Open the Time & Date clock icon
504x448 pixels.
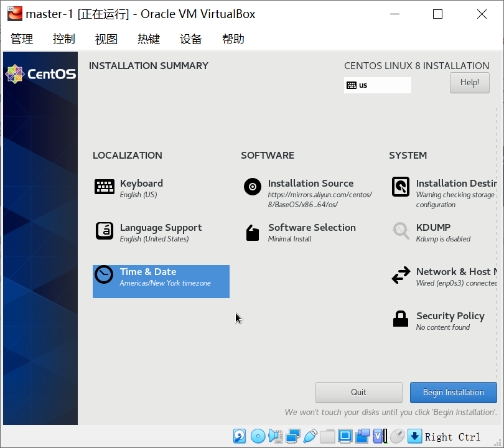(x=104, y=274)
